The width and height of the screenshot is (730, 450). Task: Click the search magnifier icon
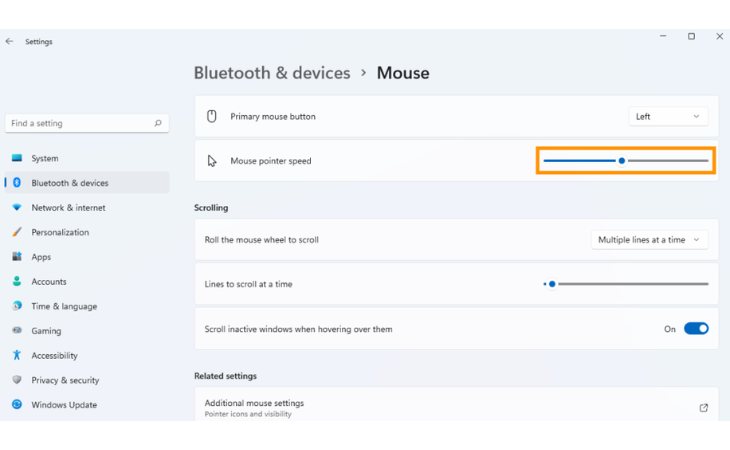pos(158,123)
